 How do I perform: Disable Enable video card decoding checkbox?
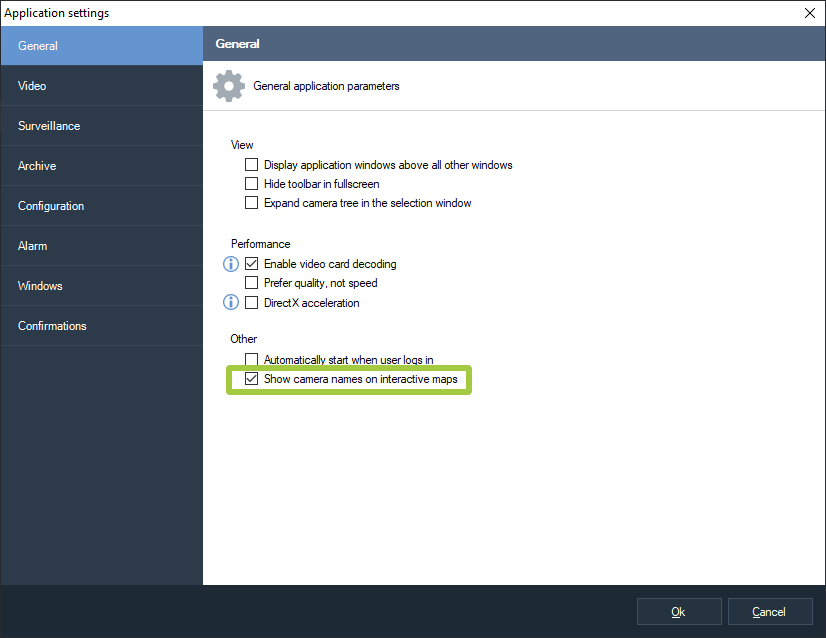(252, 264)
